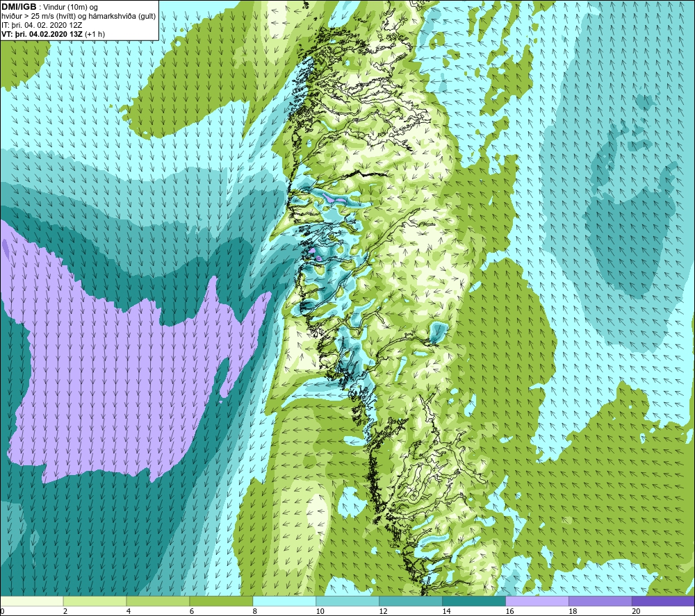Click the scale label "12"
The image size is (695, 616).
coord(384,611)
